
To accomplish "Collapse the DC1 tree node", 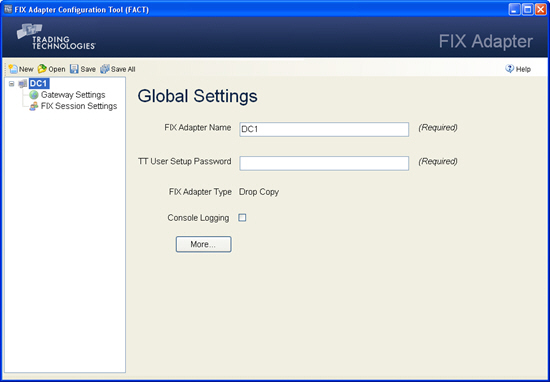I will 12,84.
